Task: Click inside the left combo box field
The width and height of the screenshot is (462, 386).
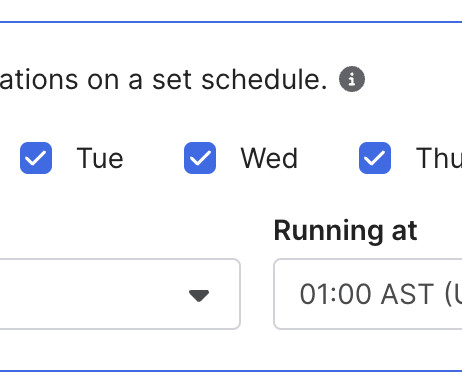Action: pos(120,294)
